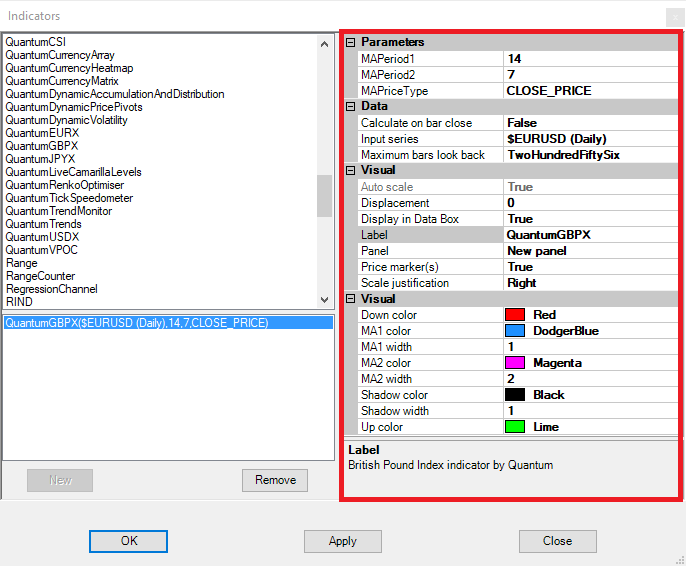
Task: Select QuantumEURX in the indicator list
Action: coord(42,133)
